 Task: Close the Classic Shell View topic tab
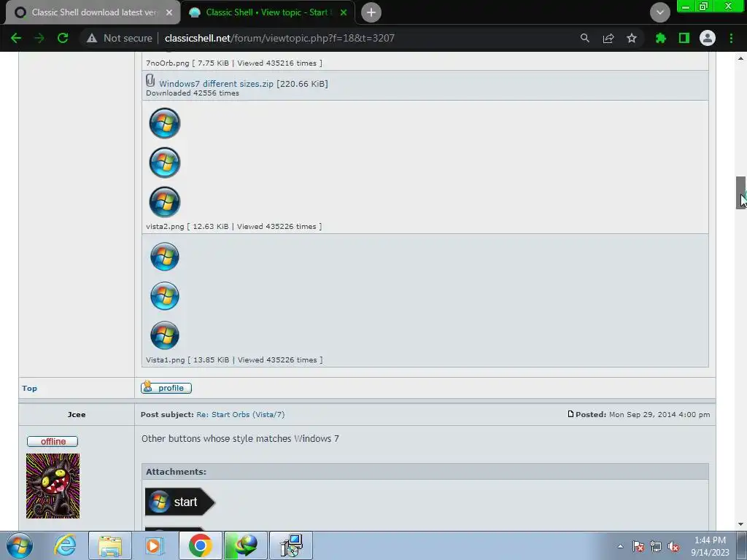point(344,12)
